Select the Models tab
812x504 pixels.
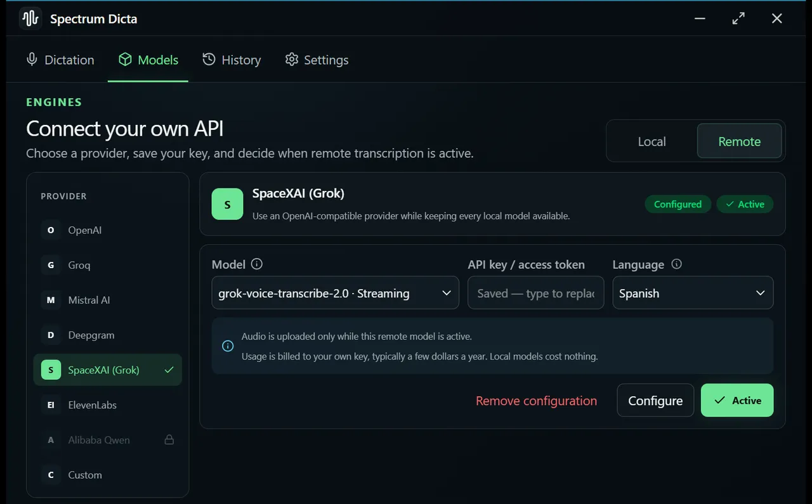pyautogui.click(x=148, y=60)
